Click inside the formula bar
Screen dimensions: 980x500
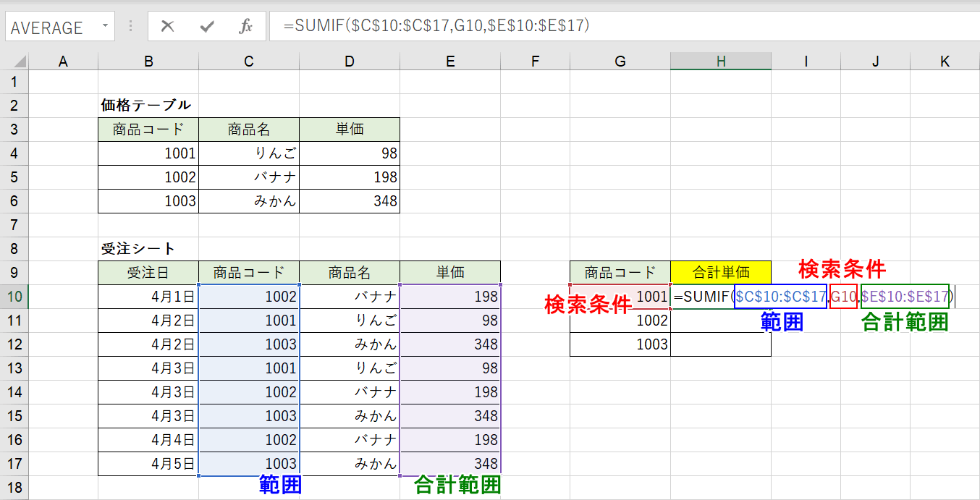(x=507, y=27)
